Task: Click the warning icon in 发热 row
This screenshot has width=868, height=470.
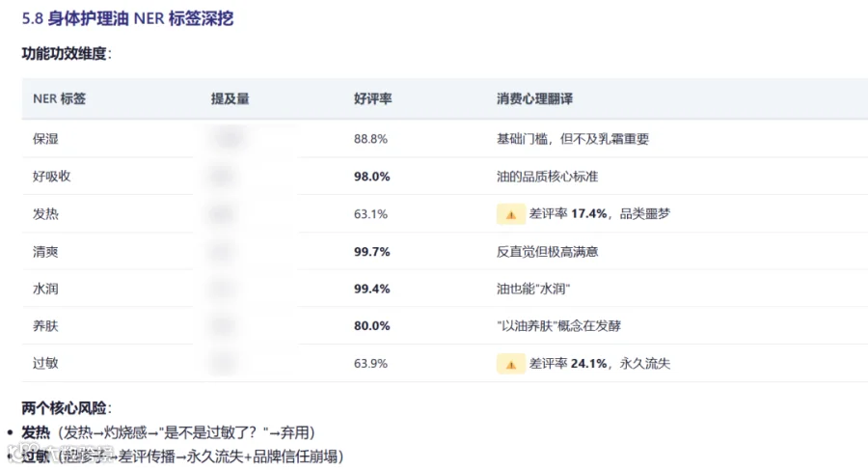Action: pos(510,214)
